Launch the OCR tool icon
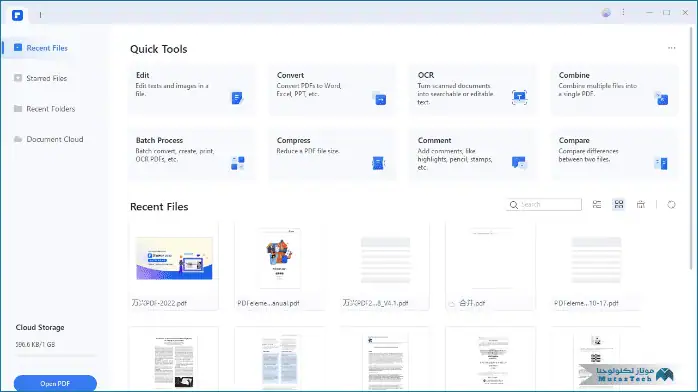The width and height of the screenshot is (698, 392). 519,97
